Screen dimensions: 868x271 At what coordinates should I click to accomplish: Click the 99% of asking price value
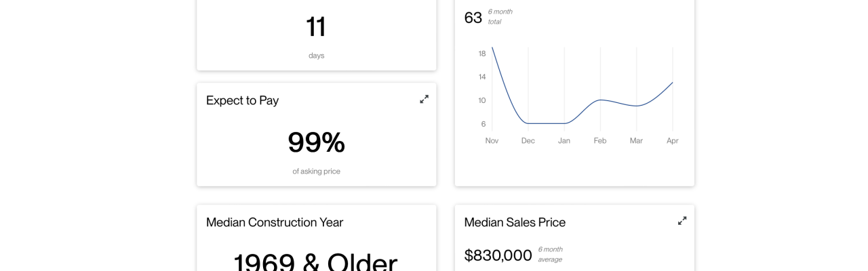[x=317, y=142]
